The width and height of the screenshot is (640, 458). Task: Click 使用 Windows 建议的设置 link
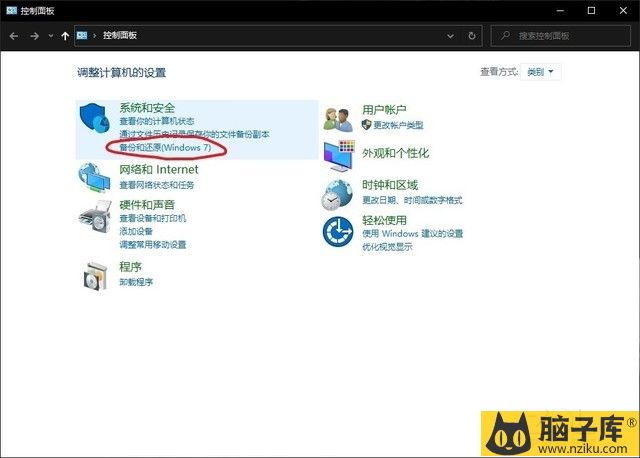(x=413, y=233)
